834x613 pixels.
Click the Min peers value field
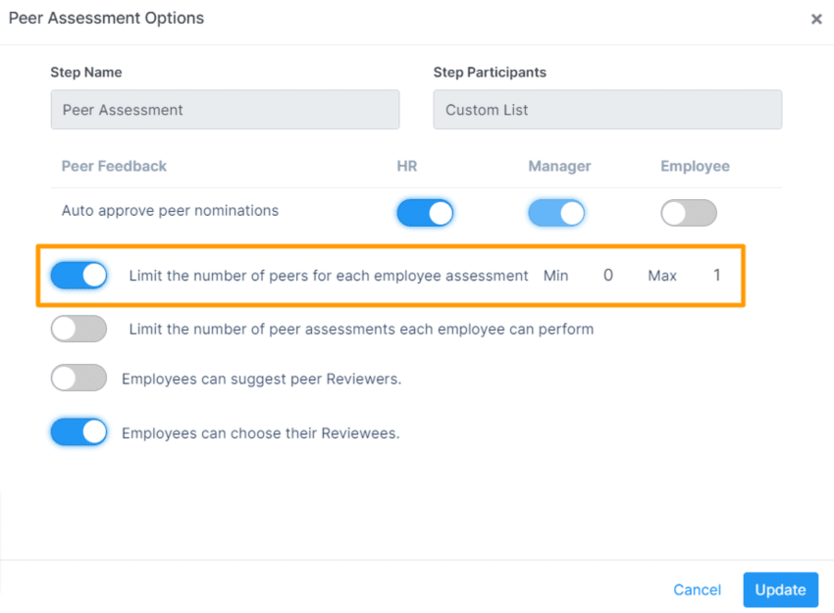coord(607,275)
